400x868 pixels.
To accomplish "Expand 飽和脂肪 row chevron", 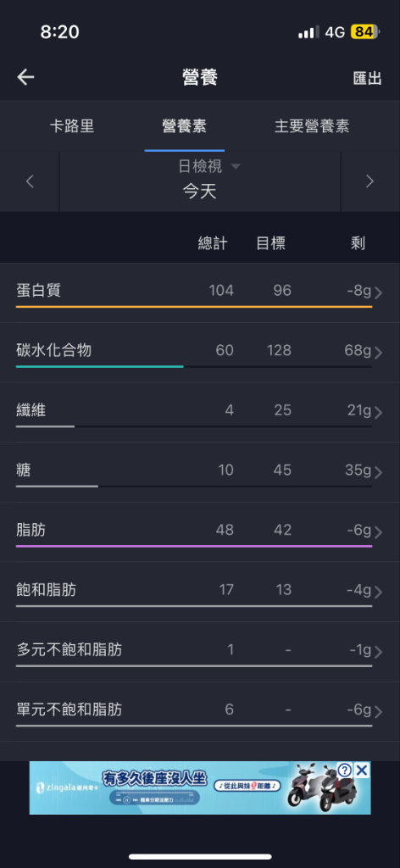I will 379,592.
